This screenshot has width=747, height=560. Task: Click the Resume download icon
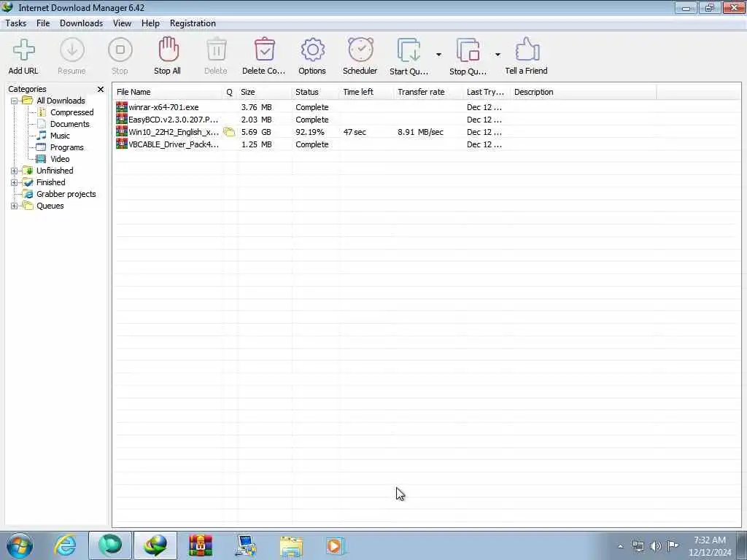point(72,50)
